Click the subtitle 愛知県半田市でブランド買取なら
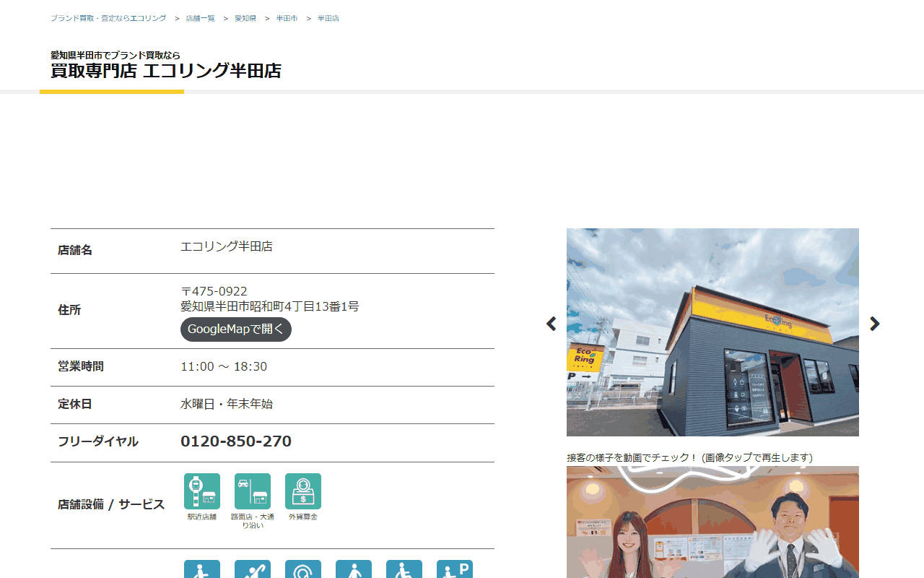Image resolution: width=924 pixels, height=578 pixels. (x=115, y=55)
